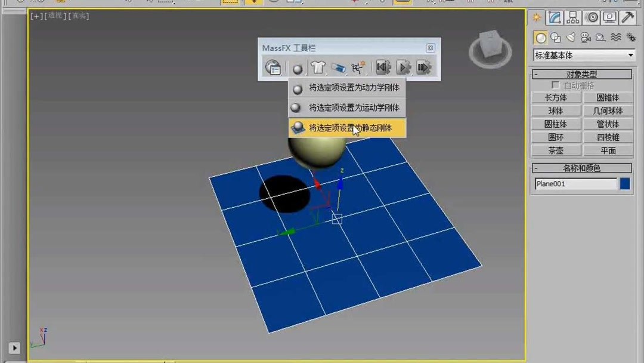Activate the Shapes creation category
Image resolution: width=644 pixels, height=363 pixels.
click(555, 37)
